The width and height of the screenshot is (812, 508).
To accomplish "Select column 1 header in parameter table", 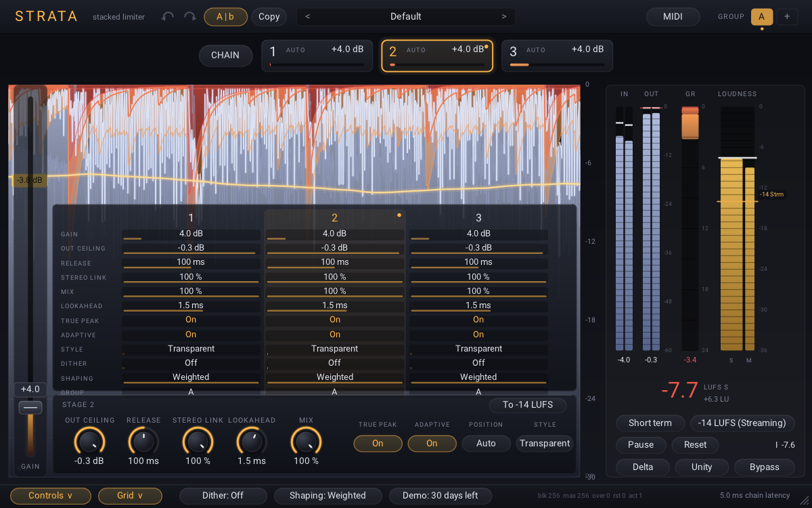I will [x=191, y=217].
